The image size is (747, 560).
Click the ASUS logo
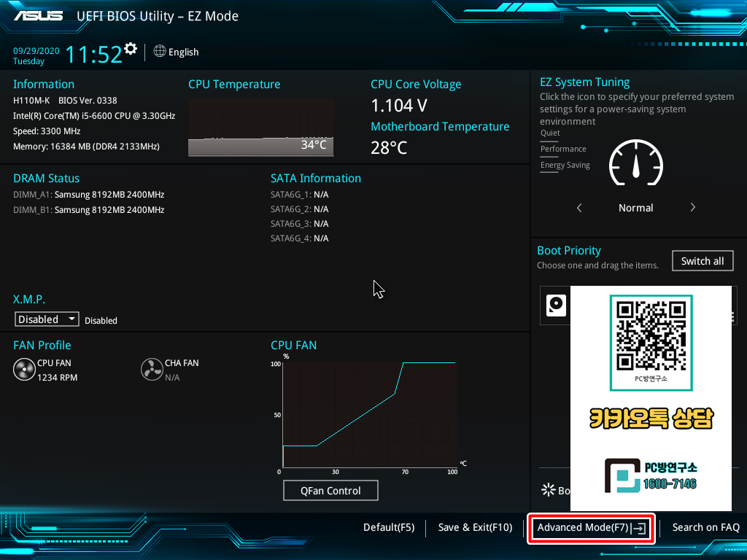click(38, 16)
